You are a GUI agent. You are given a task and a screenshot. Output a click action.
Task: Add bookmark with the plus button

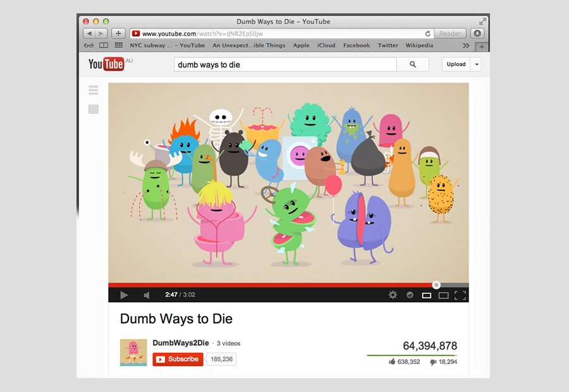coord(118,34)
